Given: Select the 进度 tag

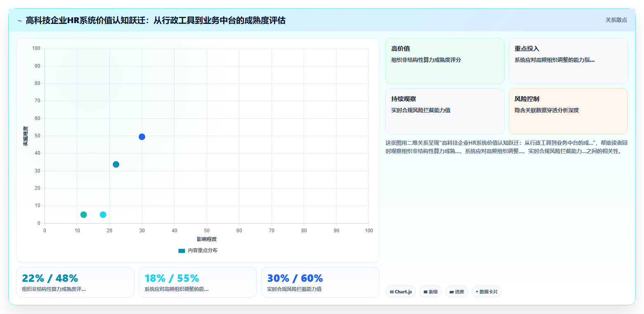Looking at the screenshot, I should 457,292.
